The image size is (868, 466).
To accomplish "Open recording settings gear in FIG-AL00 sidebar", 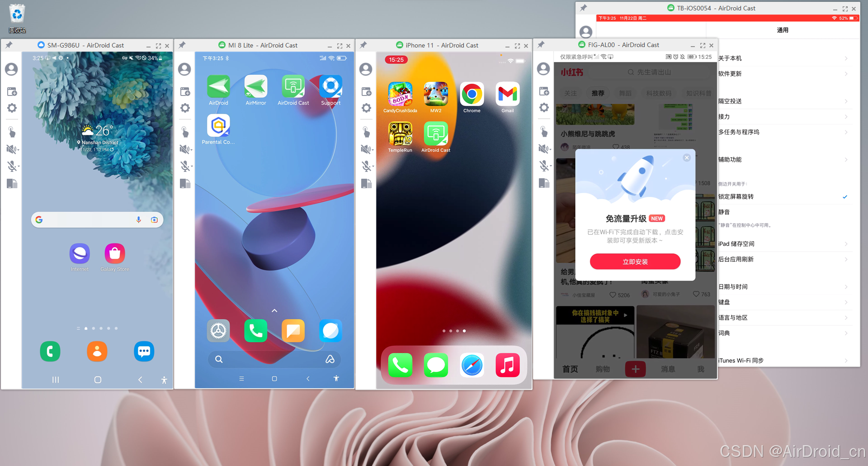I will [544, 108].
